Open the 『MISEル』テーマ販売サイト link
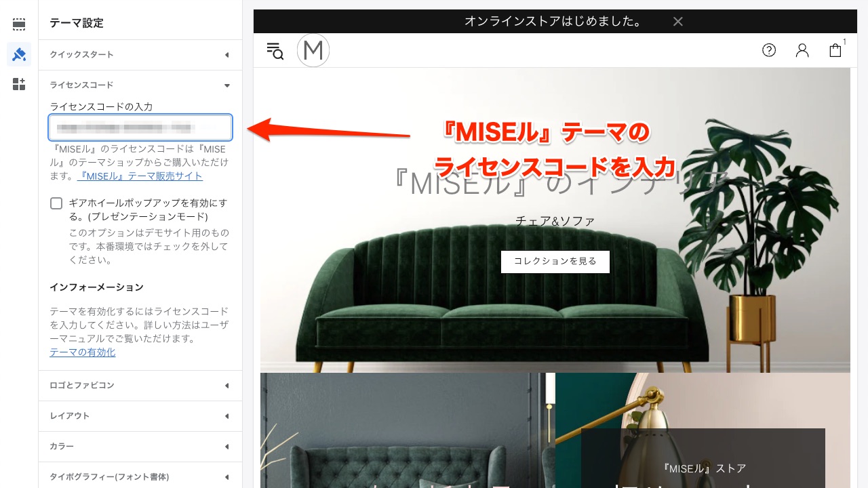The height and width of the screenshot is (488, 868). click(x=140, y=176)
